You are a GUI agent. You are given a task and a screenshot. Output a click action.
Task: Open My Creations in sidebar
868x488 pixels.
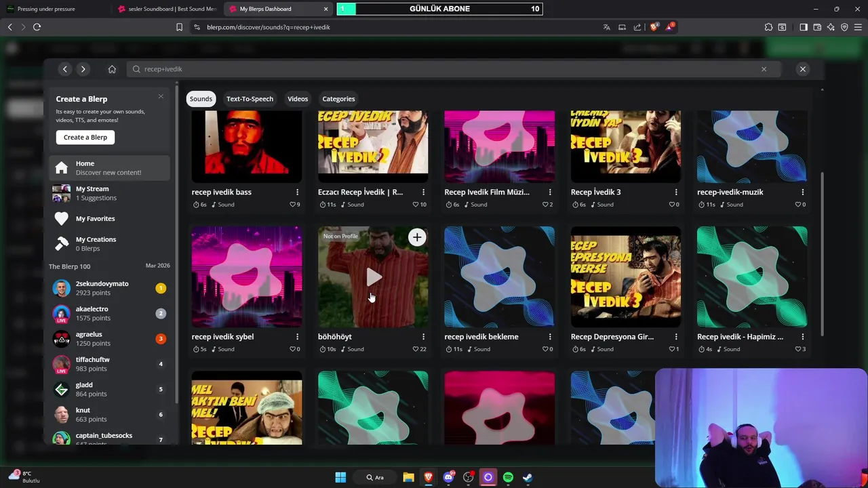(109, 243)
